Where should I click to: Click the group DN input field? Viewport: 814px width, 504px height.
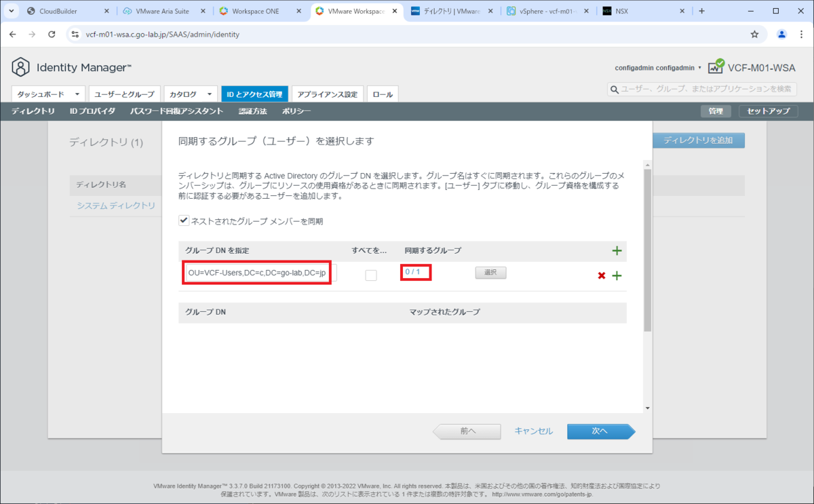[x=261, y=273]
